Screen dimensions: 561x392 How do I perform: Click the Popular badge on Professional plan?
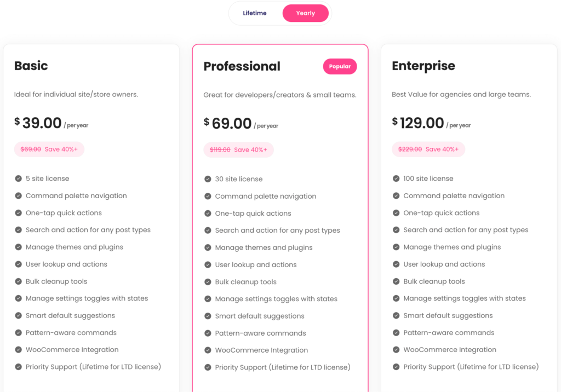coord(340,66)
